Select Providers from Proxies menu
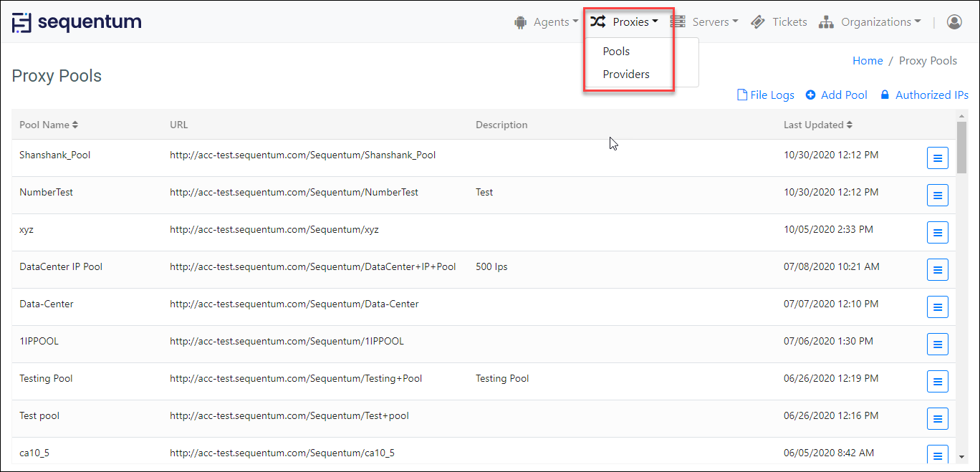Viewport: 980px width, 472px height. (626, 74)
